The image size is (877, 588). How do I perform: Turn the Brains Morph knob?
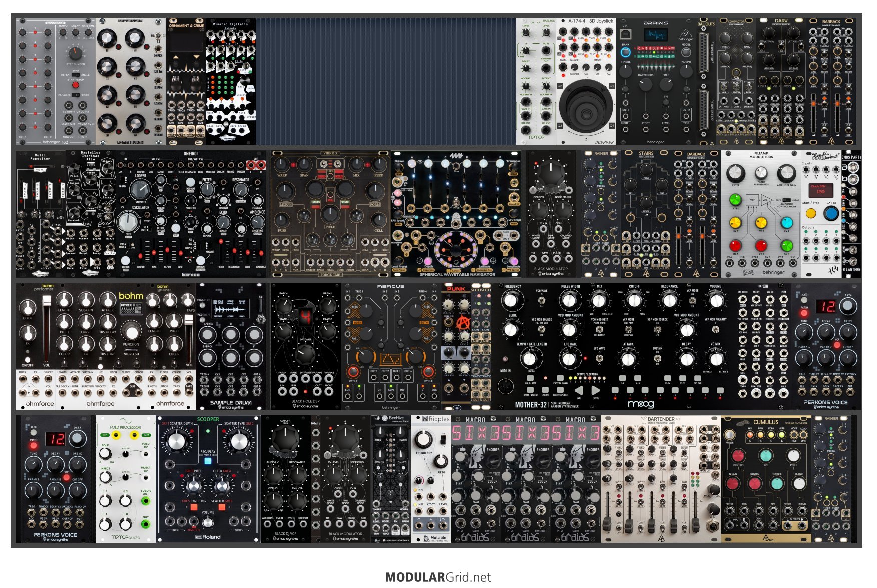point(686,71)
